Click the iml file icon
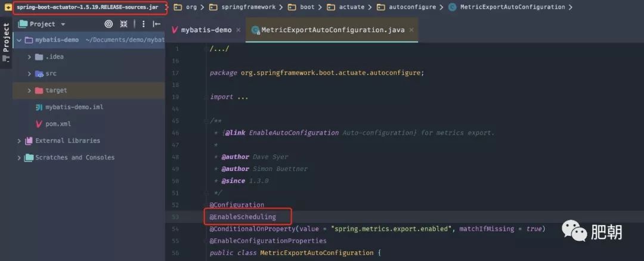This screenshot has width=644, height=261. click(x=39, y=107)
